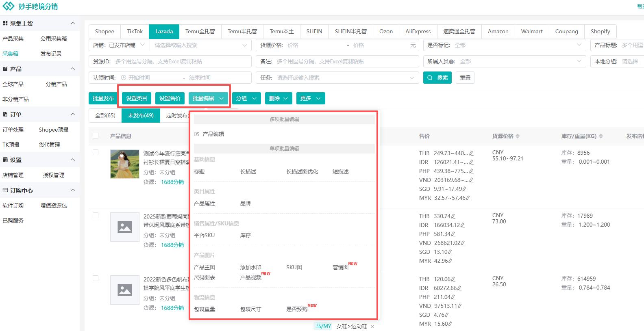Select the 全部(65) status tab
The width and height of the screenshot is (644, 331).
tap(105, 115)
